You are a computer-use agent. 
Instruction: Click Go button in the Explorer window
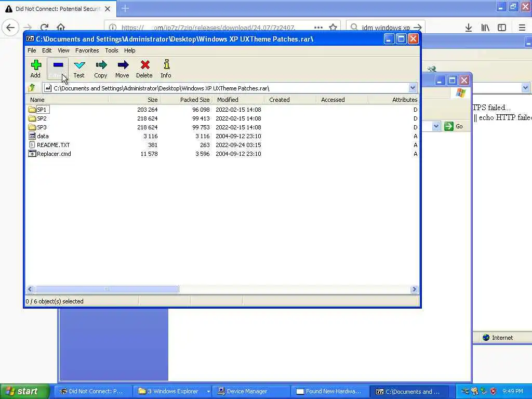pyautogui.click(x=454, y=126)
